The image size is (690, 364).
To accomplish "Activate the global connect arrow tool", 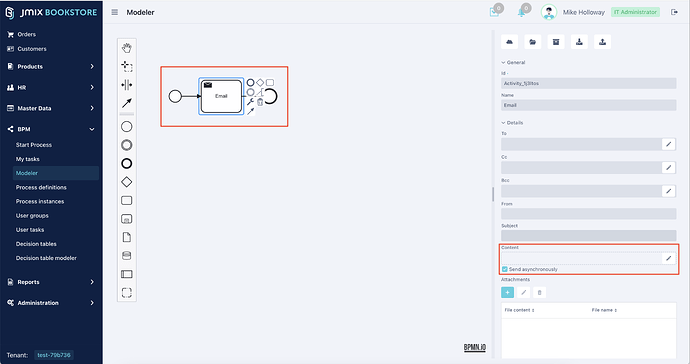I will (x=127, y=103).
